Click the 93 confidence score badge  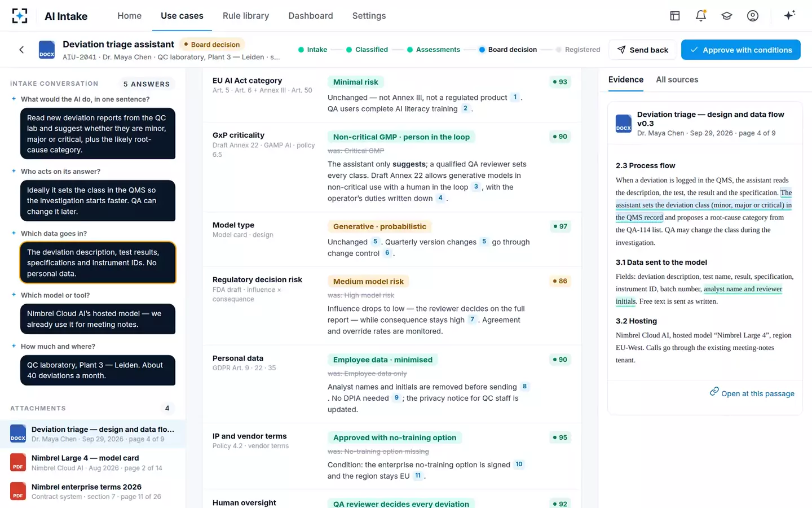560,82
